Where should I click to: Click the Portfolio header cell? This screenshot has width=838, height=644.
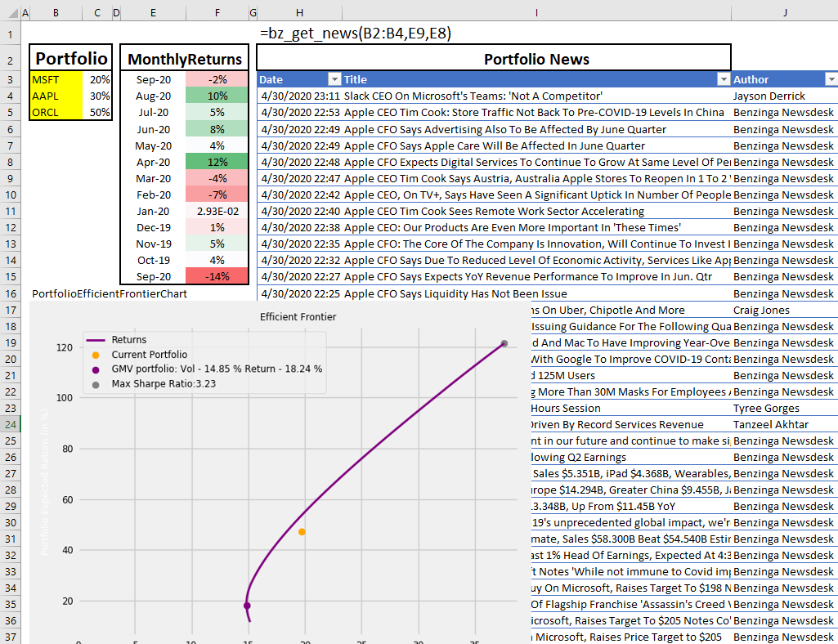[70, 58]
